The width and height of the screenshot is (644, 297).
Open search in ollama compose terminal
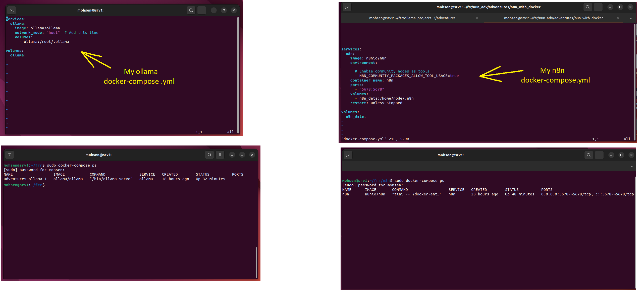[x=191, y=10]
